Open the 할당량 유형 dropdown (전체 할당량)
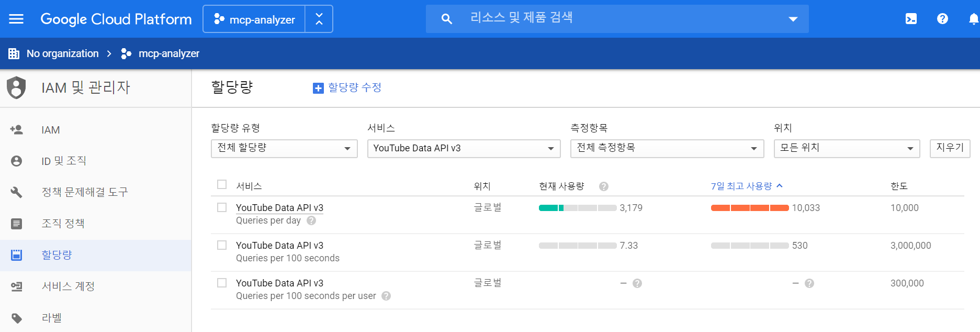980x332 pixels. coord(284,148)
